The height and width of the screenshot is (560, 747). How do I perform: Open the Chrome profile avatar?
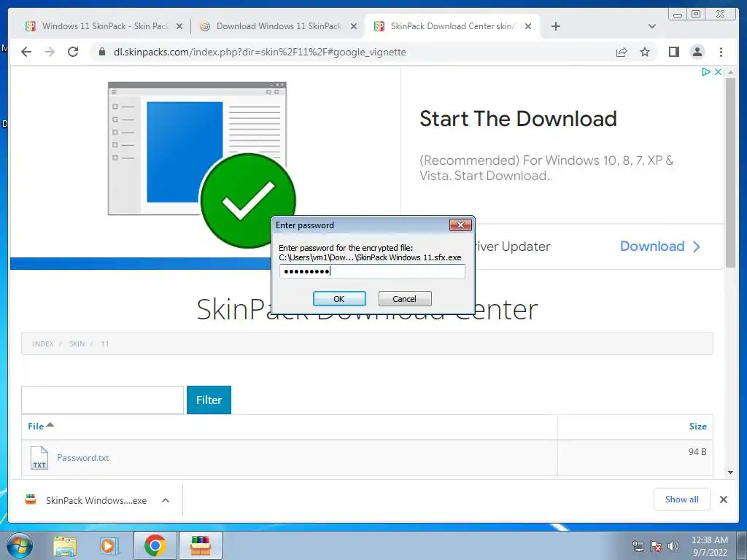pos(697,52)
